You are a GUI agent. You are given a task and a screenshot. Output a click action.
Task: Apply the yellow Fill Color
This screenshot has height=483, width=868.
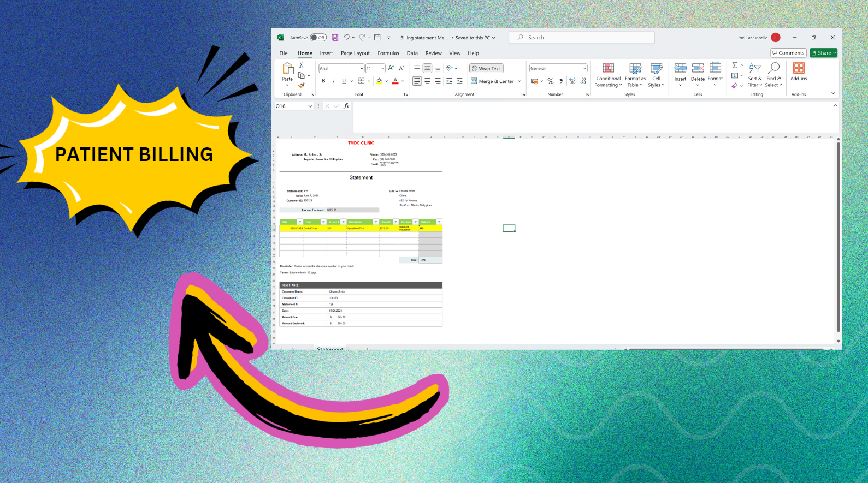pyautogui.click(x=379, y=81)
